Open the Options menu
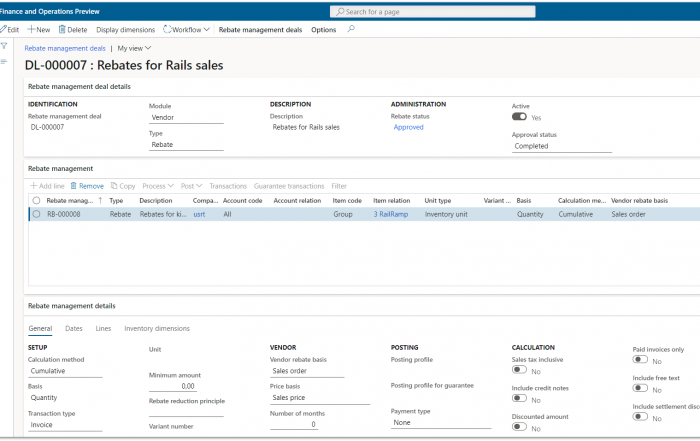700x441 pixels. click(324, 29)
